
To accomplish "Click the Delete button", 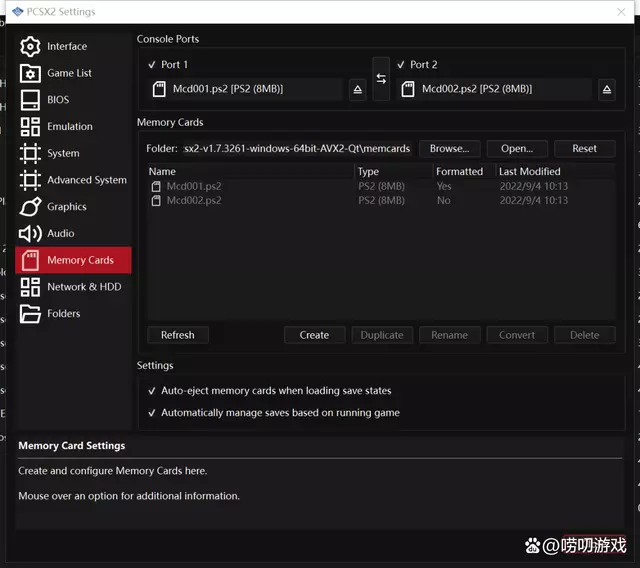I will pyautogui.click(x=584, y=335).
